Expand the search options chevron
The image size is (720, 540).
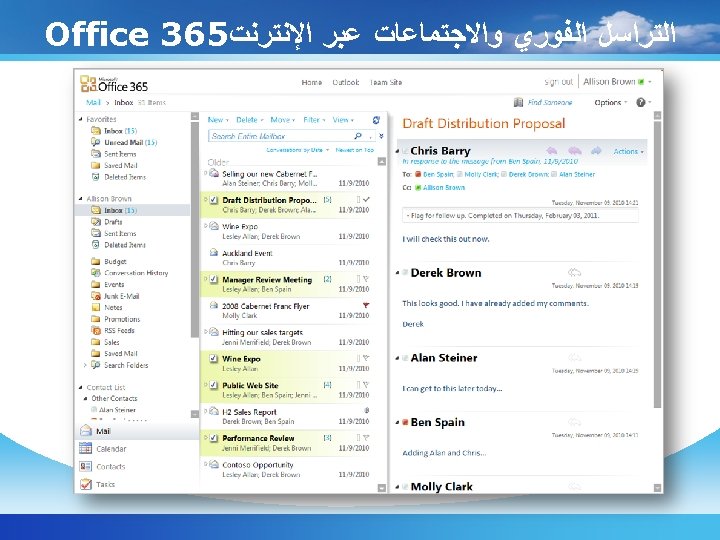(381, 136)
